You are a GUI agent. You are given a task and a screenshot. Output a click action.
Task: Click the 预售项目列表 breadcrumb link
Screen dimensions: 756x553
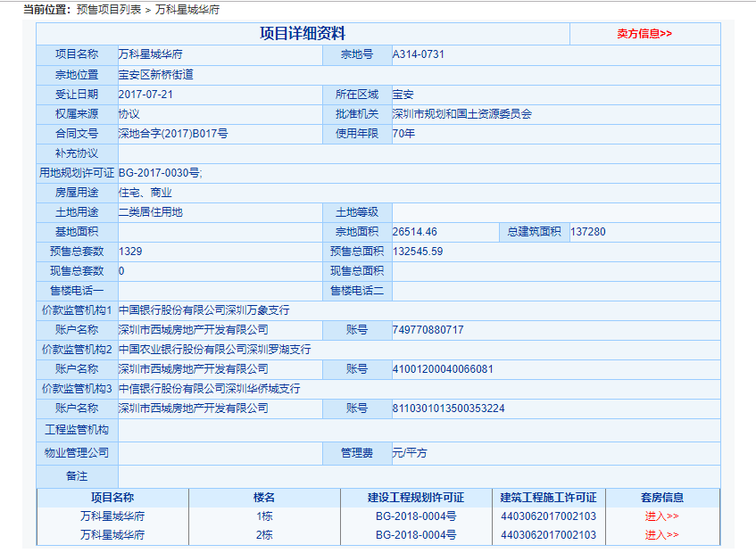point(109,10)
